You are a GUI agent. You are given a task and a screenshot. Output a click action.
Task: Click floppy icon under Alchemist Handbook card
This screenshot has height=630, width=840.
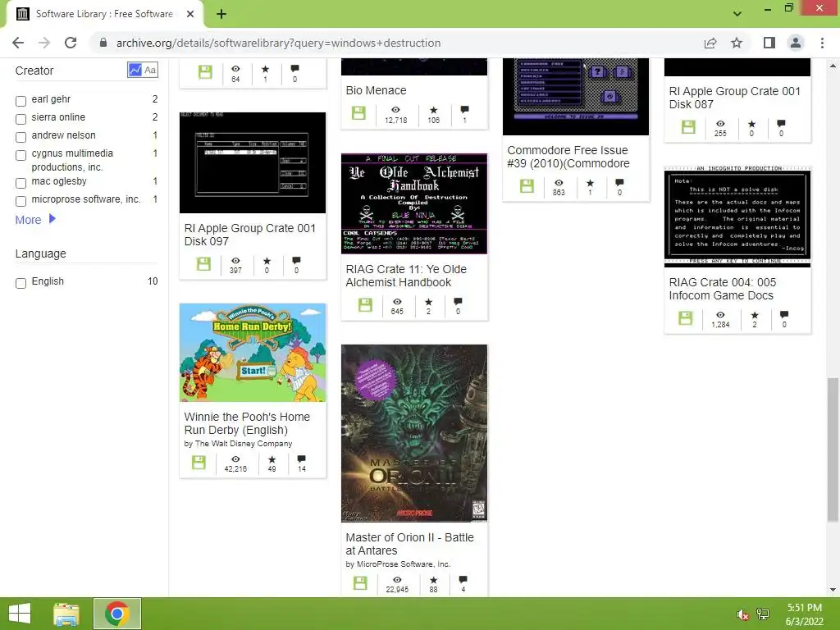coord(365,305)
